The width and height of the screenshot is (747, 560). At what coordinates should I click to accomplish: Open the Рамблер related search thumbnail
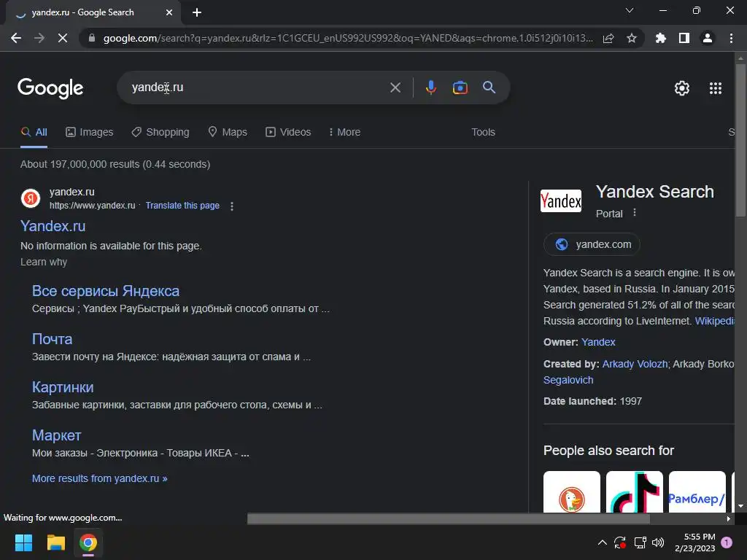(697, 492)
